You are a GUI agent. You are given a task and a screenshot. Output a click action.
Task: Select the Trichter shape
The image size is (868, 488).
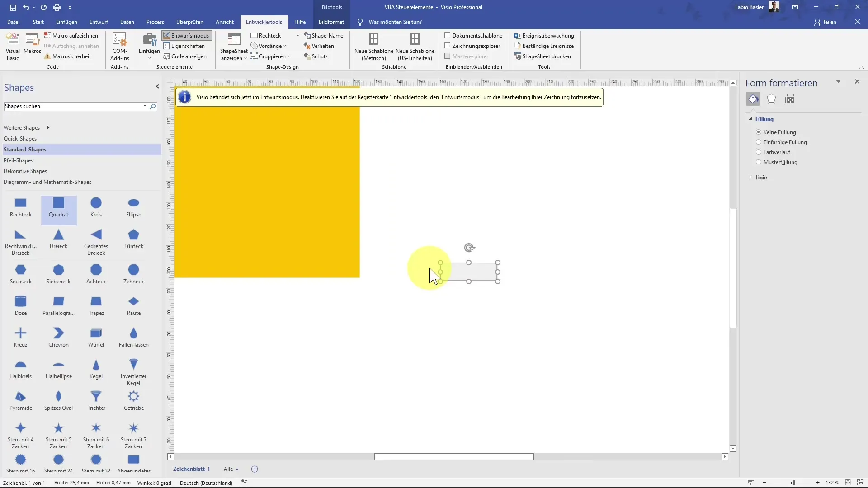96,401
